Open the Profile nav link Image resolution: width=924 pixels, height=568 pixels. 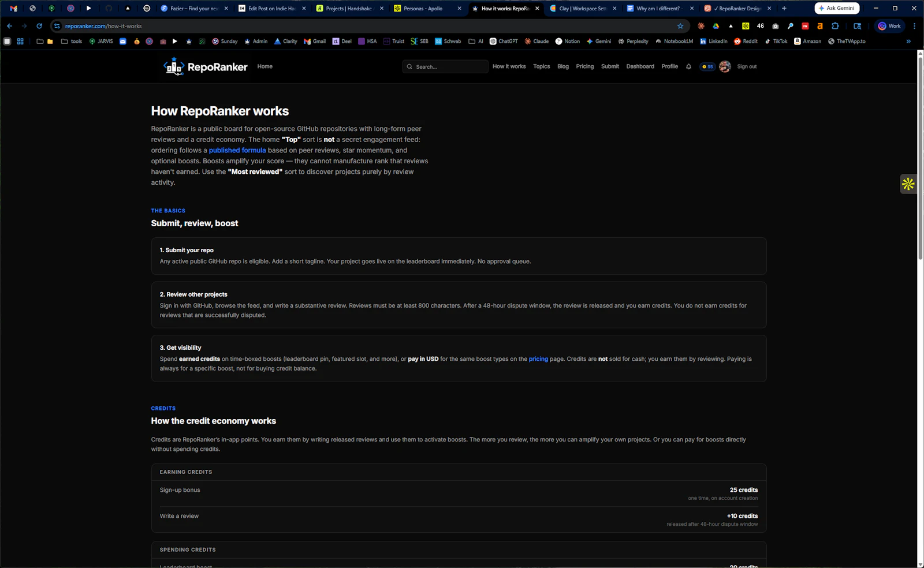(x=670, y=66)
